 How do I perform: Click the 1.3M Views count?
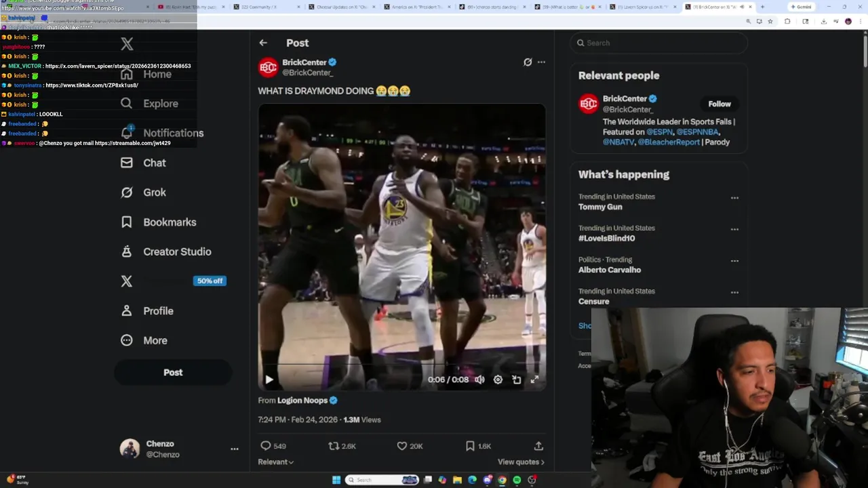pyautogui.click(x=362, y=420)
